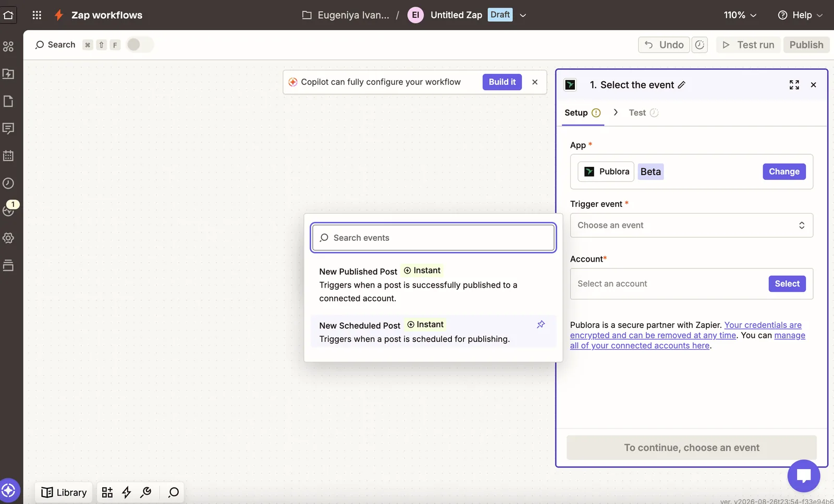Switch to the Setup tab
Image resolution: width=834 pixels, height=504 pixels.
[582, 113]
